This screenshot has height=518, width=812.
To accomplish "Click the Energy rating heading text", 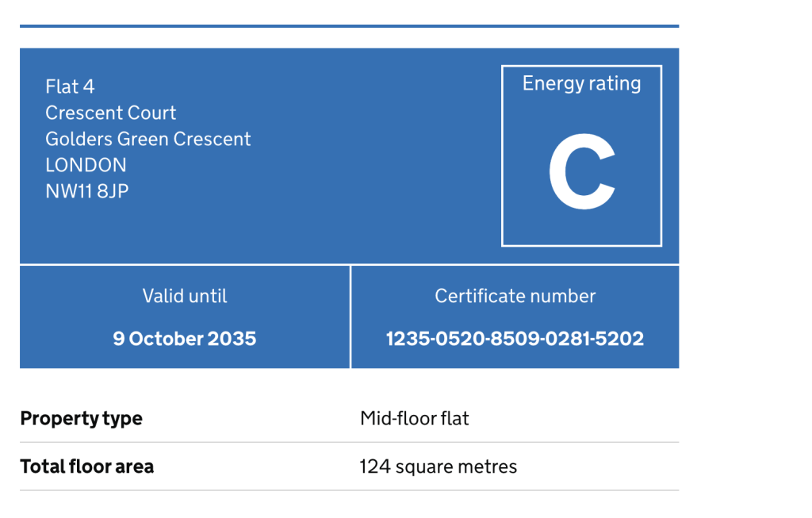I will (x=581, y=84).
